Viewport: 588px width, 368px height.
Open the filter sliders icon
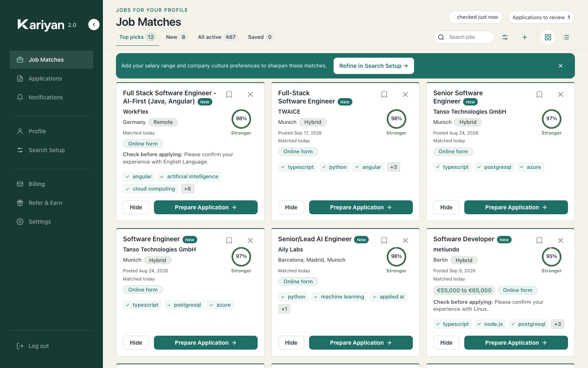click(x=505, y=37)
